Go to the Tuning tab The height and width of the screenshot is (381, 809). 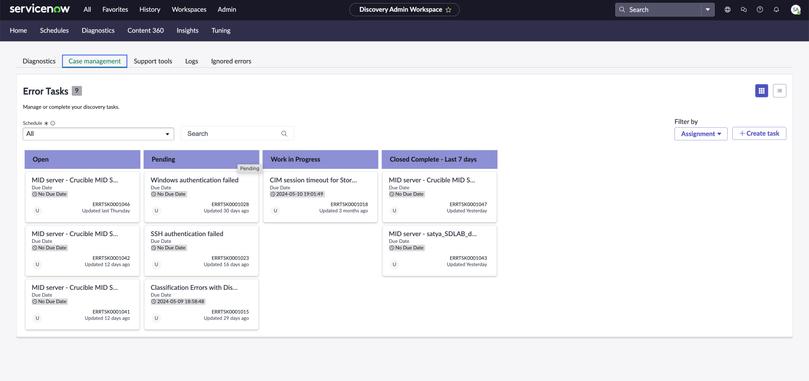221,30
